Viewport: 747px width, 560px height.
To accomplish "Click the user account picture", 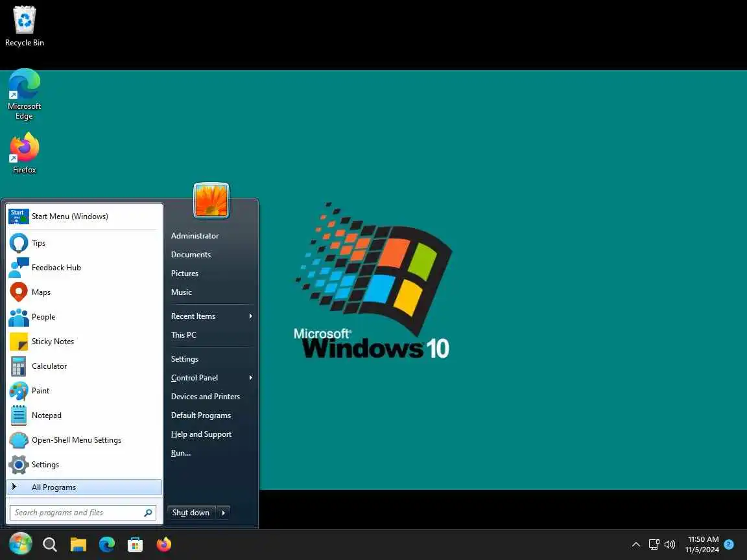I will tap(211, 200).
